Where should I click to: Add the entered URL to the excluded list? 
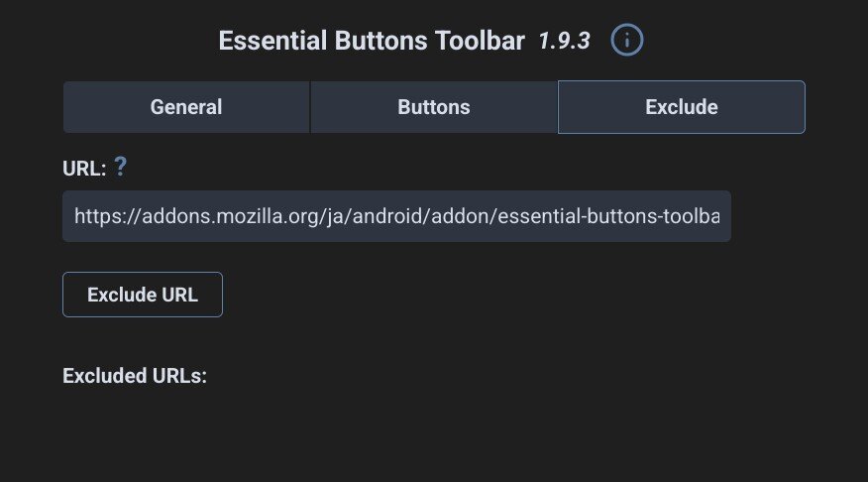pyautogui.click(x=143, y=295)
